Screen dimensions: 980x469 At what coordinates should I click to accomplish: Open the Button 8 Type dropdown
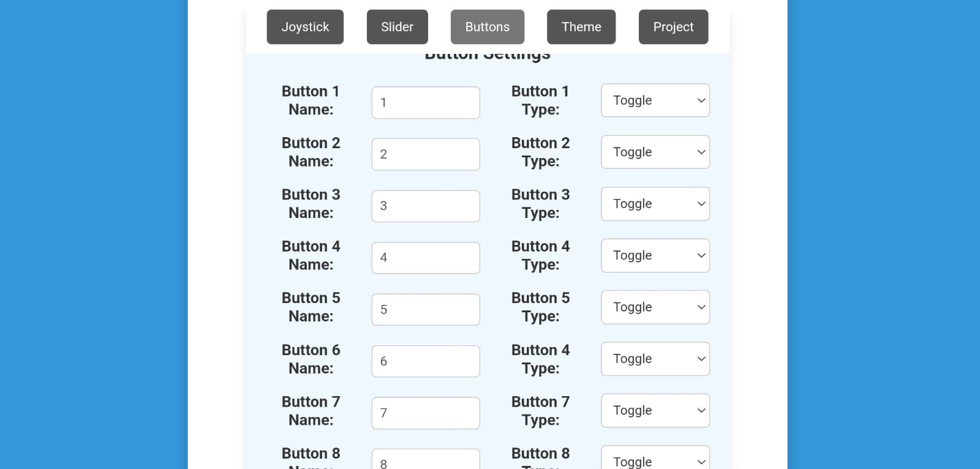click(x=655, y=460)
